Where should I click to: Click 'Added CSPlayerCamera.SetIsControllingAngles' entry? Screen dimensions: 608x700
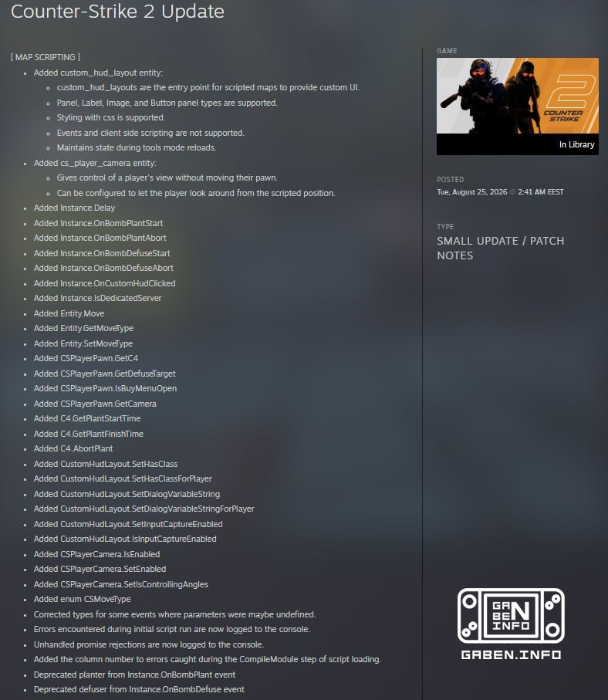pyautogui.click(x=121, y=584)
